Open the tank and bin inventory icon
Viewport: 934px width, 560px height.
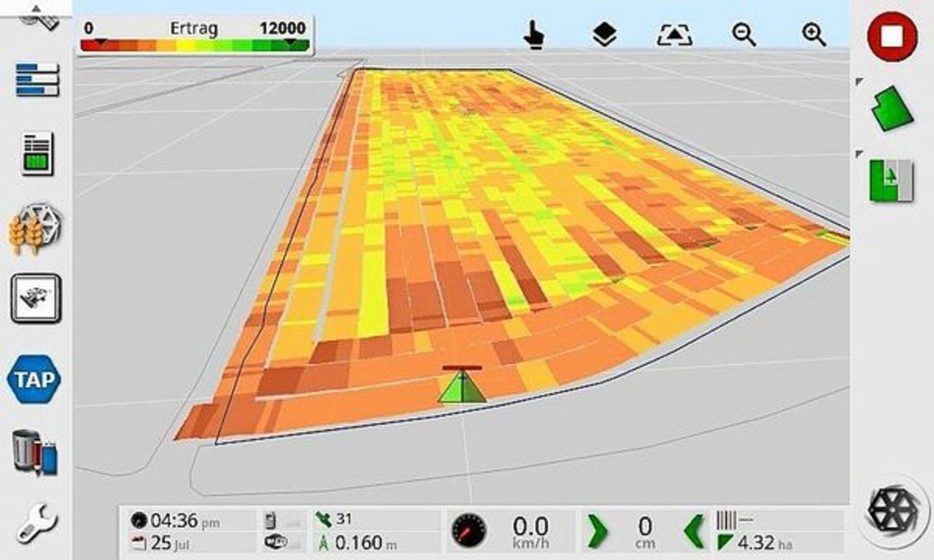pos(34,452)
